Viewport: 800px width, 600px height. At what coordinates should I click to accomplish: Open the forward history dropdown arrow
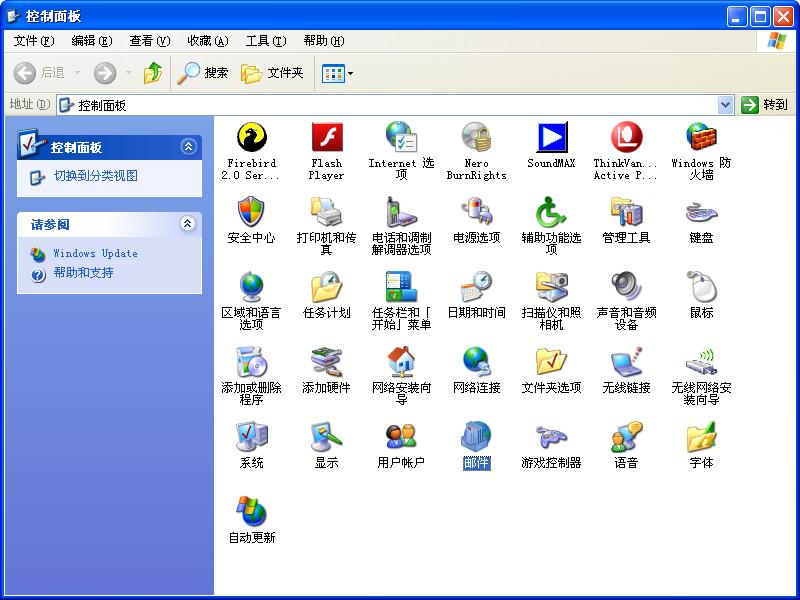(x=128, y=73)
